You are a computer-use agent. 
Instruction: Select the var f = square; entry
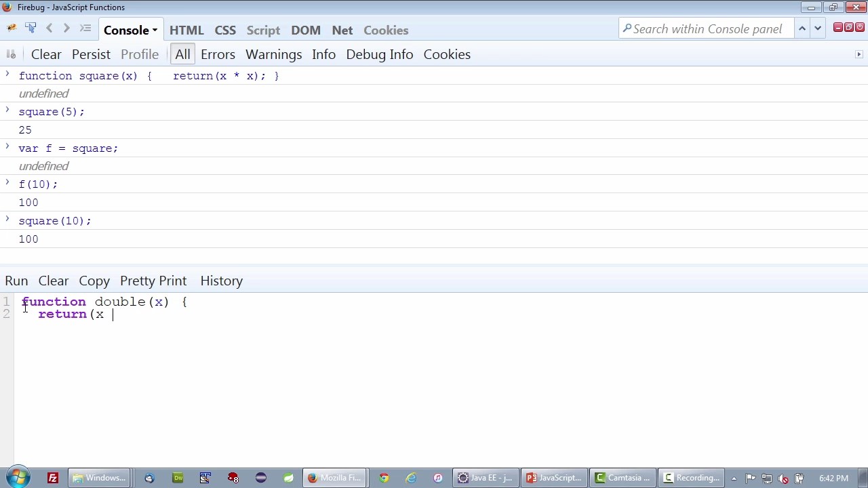[68, 148]
